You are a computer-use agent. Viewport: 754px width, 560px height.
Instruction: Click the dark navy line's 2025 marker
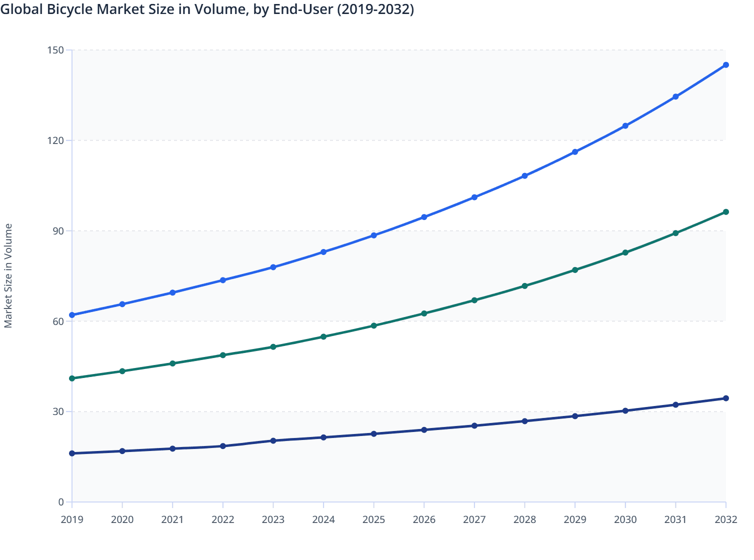[x=373, y=433]
